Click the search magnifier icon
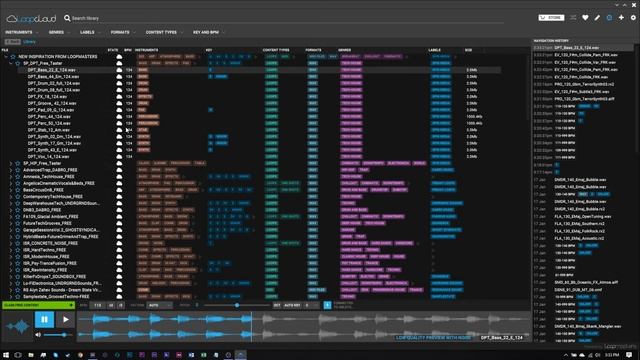Viewport: 640px width, 360px height. [x=67, y=18]
